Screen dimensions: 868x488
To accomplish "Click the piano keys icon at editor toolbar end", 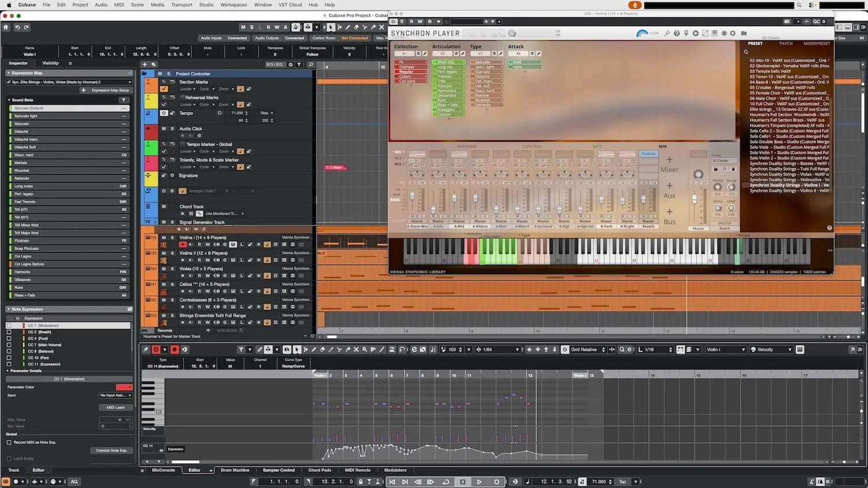I will point(800,349).
